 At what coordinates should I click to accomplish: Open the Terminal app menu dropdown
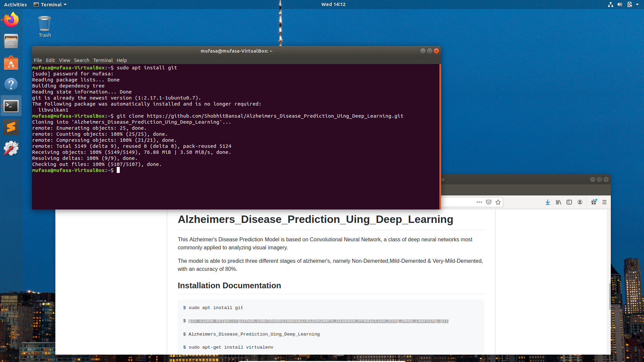[50, 4]
